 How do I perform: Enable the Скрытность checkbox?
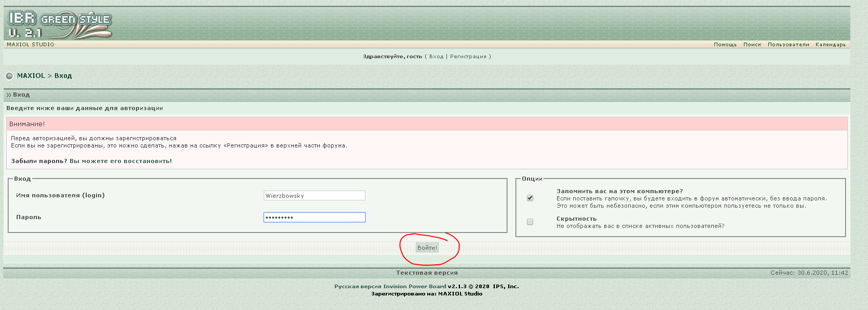point(530,222)
